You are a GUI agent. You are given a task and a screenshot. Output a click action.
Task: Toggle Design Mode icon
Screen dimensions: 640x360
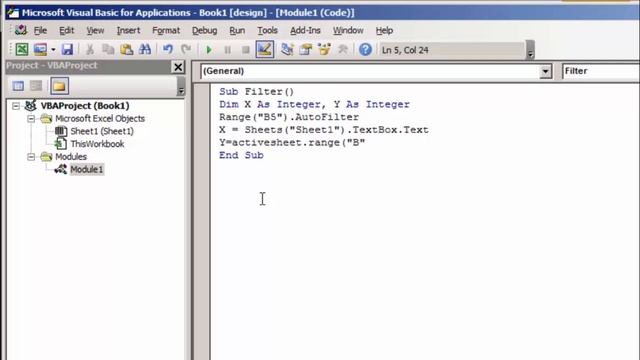[x=264, y=49]
